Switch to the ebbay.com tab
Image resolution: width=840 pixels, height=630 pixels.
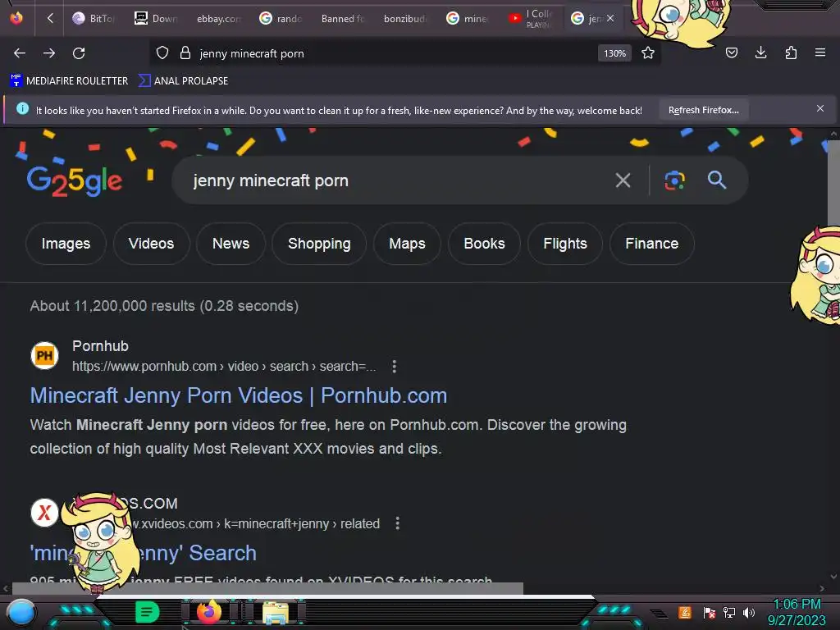(218, 18)
